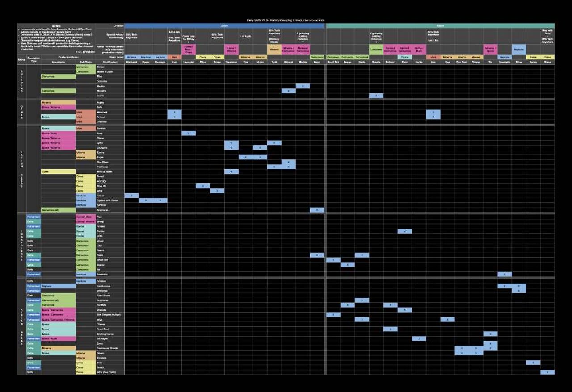572x392 pixels.
Task: Select the X cell in the Beer row
Action: (533, 363)
